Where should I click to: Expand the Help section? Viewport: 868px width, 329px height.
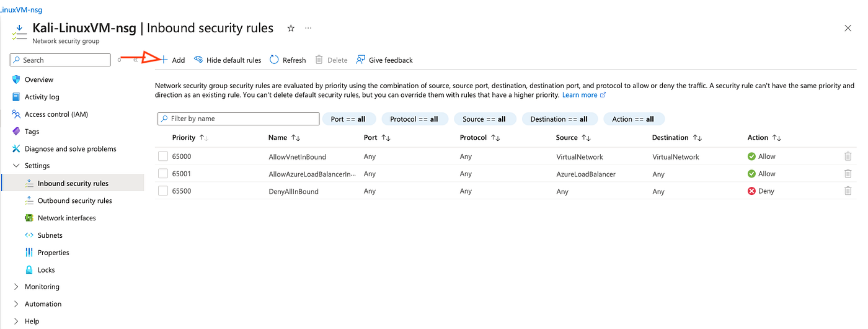16,322
